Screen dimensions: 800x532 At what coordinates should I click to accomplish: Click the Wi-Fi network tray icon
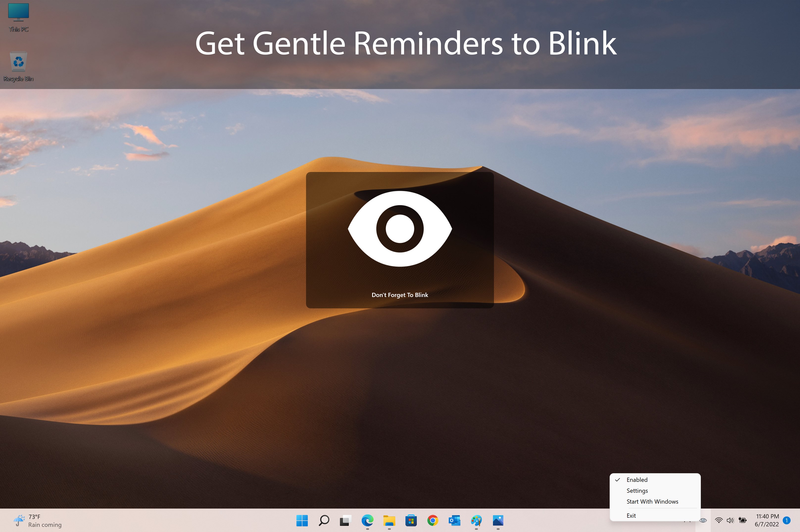point(719,520)
